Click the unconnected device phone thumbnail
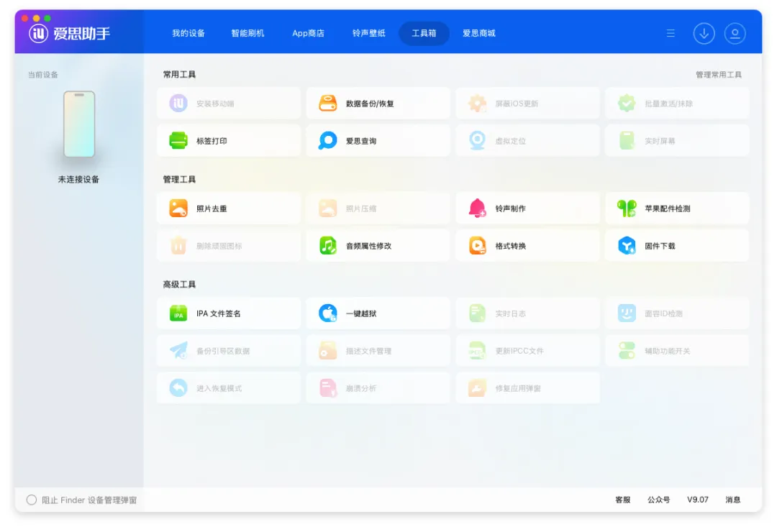777x532 pixels. [x=79, y=124]
